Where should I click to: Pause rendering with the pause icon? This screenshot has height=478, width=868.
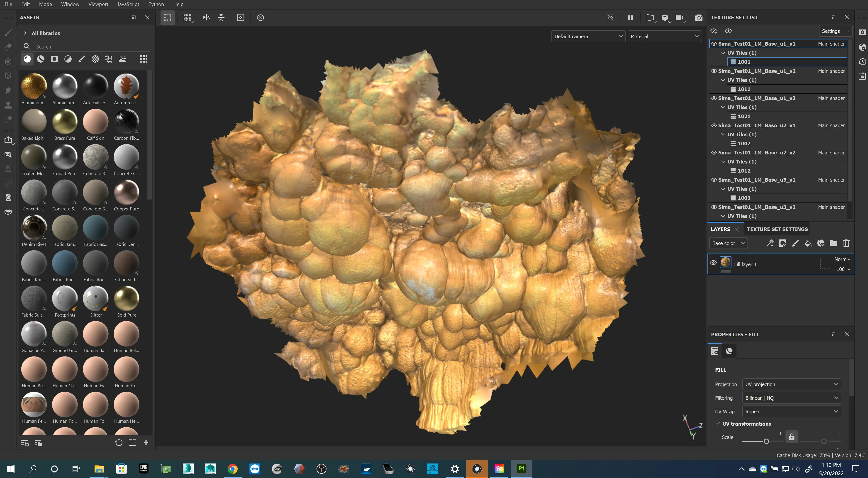pos(630,17)
